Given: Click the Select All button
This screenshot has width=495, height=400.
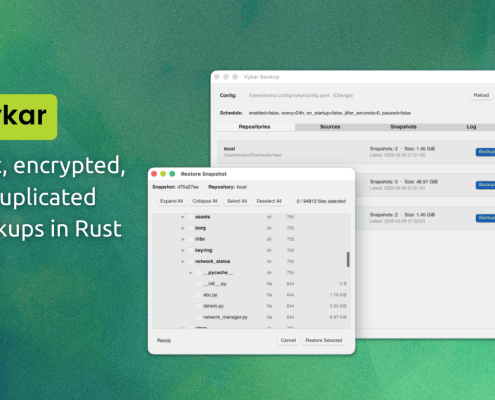Looking at the screenshot, I should 237,201.
